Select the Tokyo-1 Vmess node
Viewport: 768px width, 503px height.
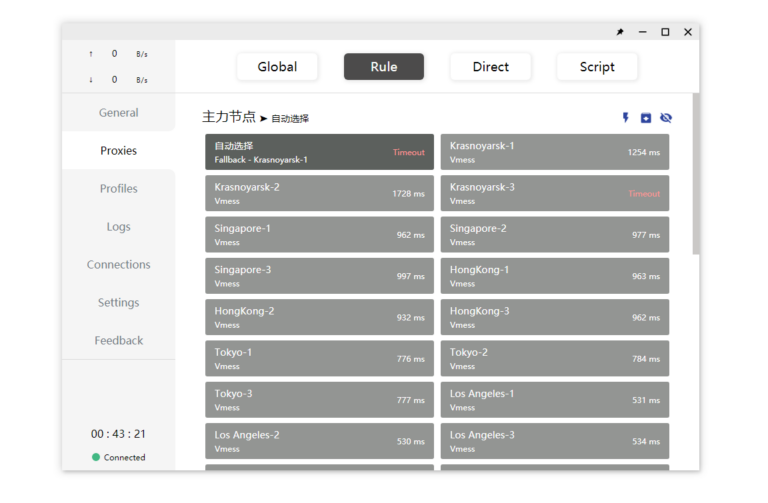point(319,358)
